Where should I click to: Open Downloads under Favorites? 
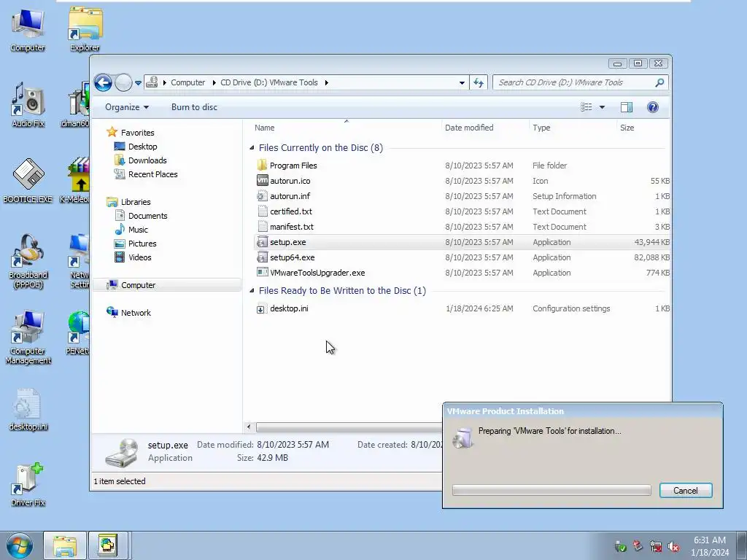point(147,160)
